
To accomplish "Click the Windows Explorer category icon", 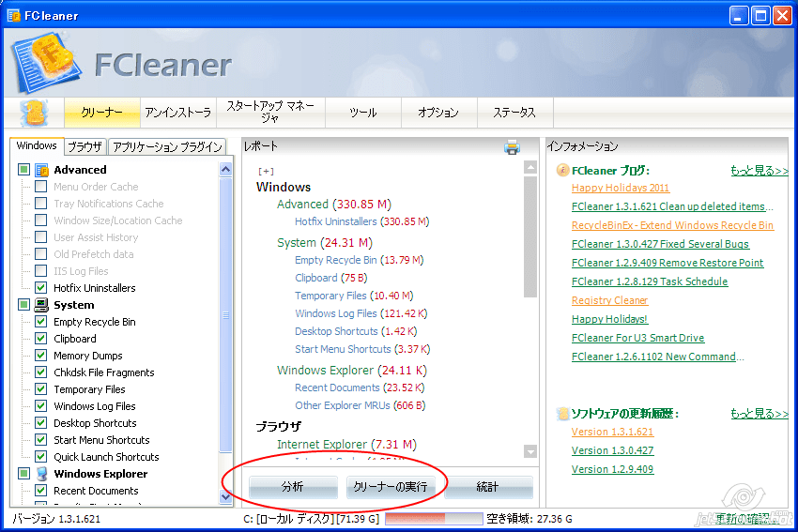I will tap(42, 474).
